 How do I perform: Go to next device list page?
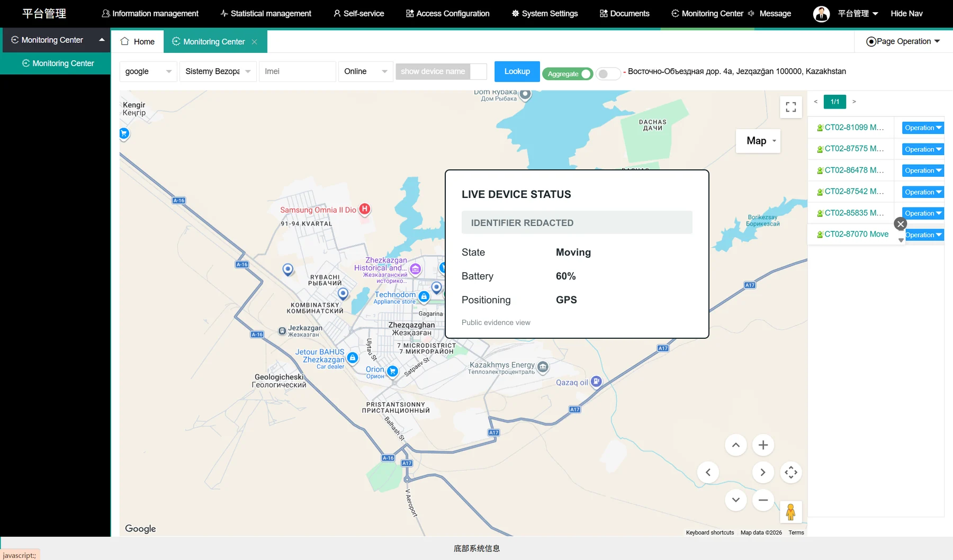854,102
